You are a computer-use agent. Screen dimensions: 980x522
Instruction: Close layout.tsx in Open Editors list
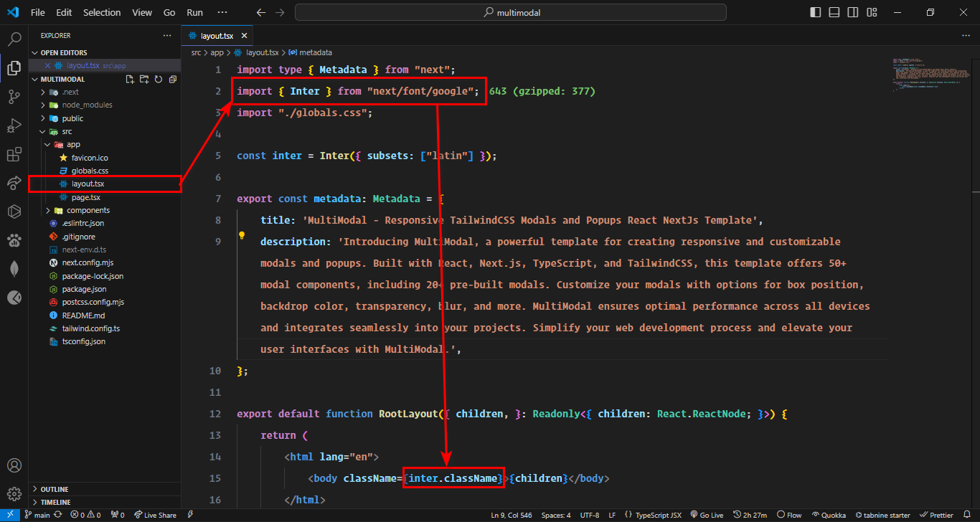tap(47, 65)
